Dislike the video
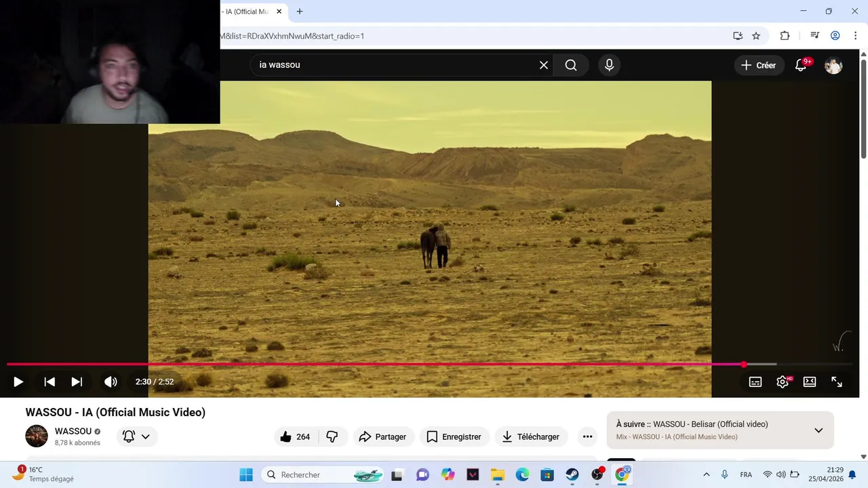This screenshot has height=488, width=868. (x=332, y=437)
